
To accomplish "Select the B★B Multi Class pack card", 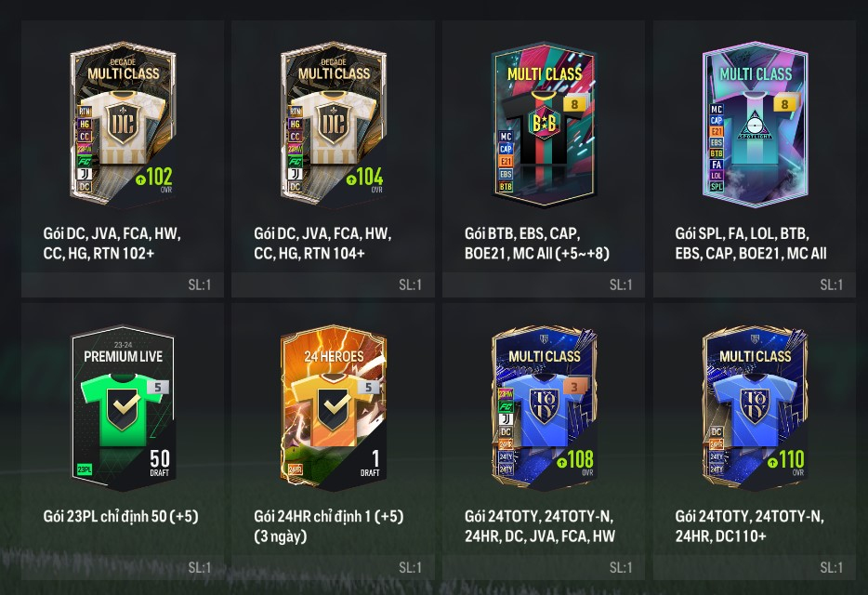I will pyautogui.click(x=544, y=123).
